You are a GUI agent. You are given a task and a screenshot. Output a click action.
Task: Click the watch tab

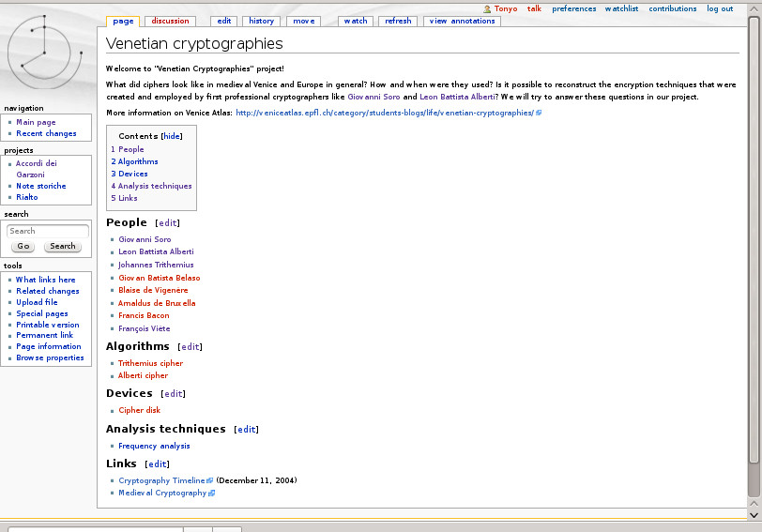[x=356, y=21]
